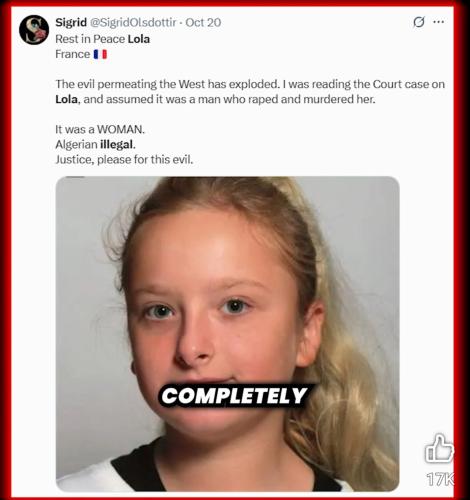Image resolution: width=470 pixels, height=500 pixels.
Task: Click the bold word illegal
Action: [117, 144]
